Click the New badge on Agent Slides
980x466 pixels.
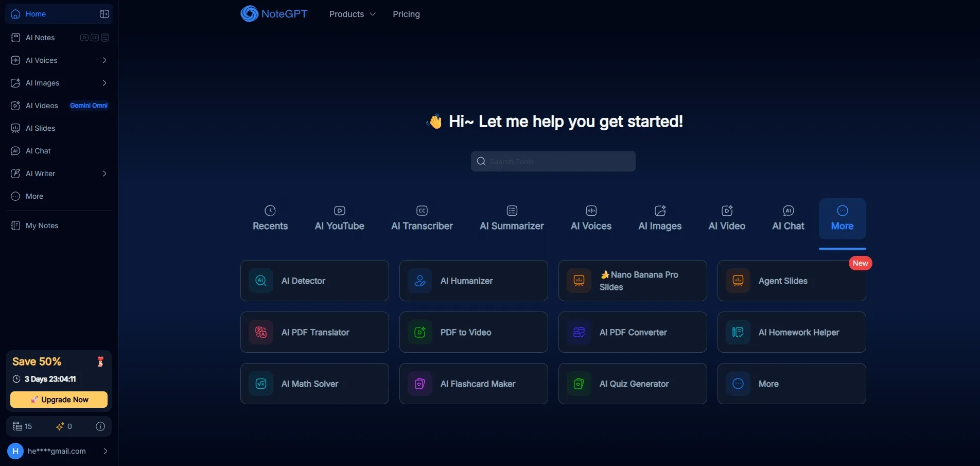pyautogui.click(x=860, y=263)
